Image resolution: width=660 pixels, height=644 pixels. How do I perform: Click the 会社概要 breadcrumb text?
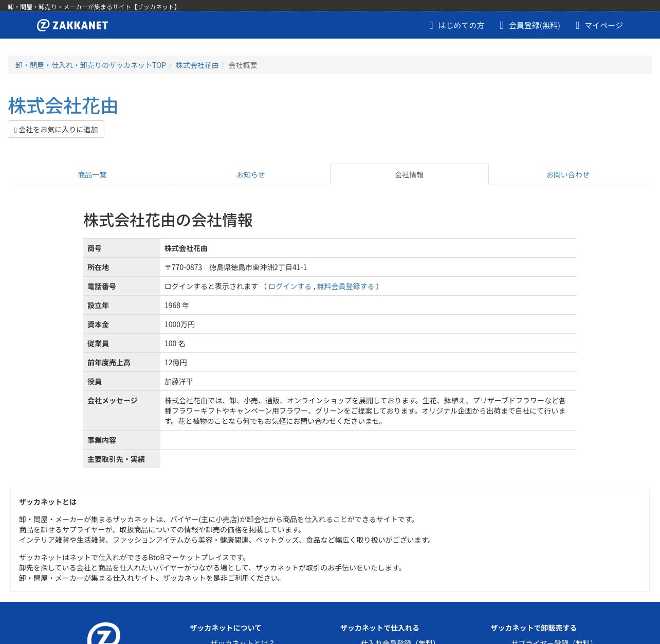(x=243, y=65)
